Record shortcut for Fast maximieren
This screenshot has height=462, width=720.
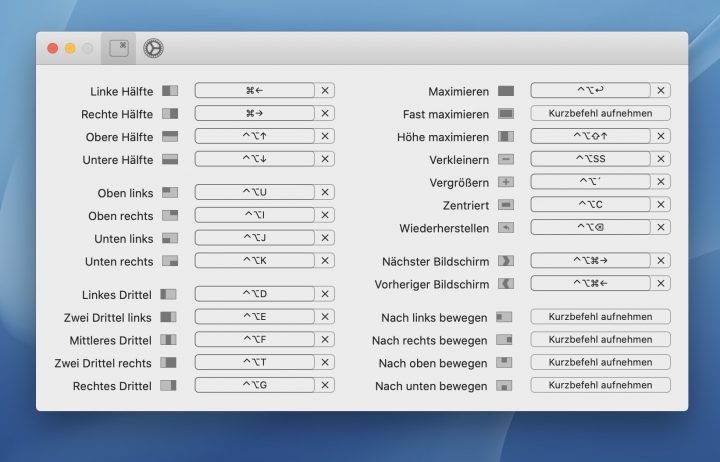point(600,113)
